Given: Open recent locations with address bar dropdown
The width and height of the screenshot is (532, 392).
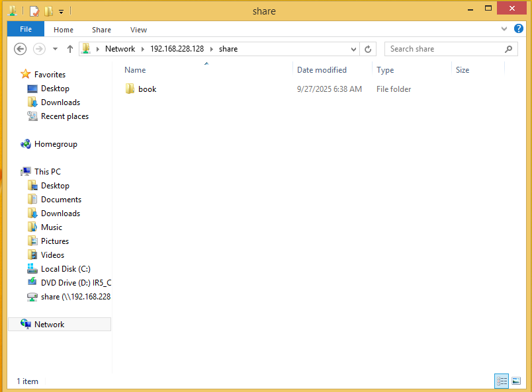Looking at the screenshot, I should click(x=353, y=48).
